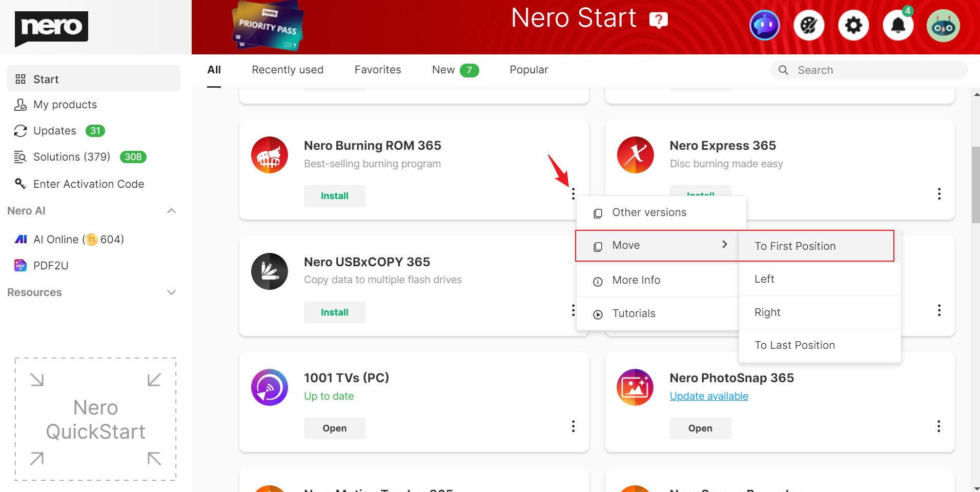
Task: Select Tutorials from the context menu
Action: (634, 313)
